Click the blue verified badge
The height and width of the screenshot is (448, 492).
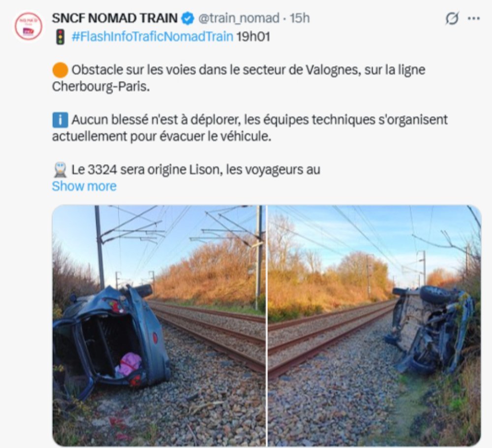[x=188, y=18]
